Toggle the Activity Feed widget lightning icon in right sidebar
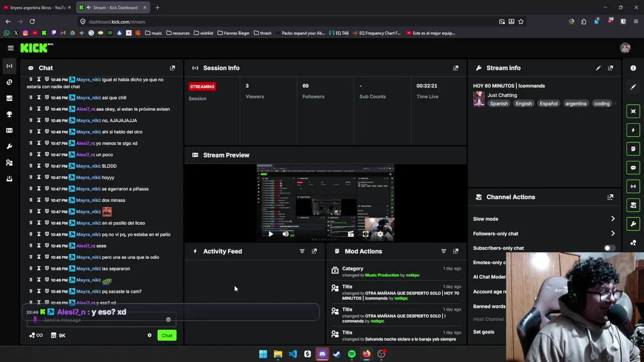The height and width of the screenshot is (362, 644). click(633, 130)
